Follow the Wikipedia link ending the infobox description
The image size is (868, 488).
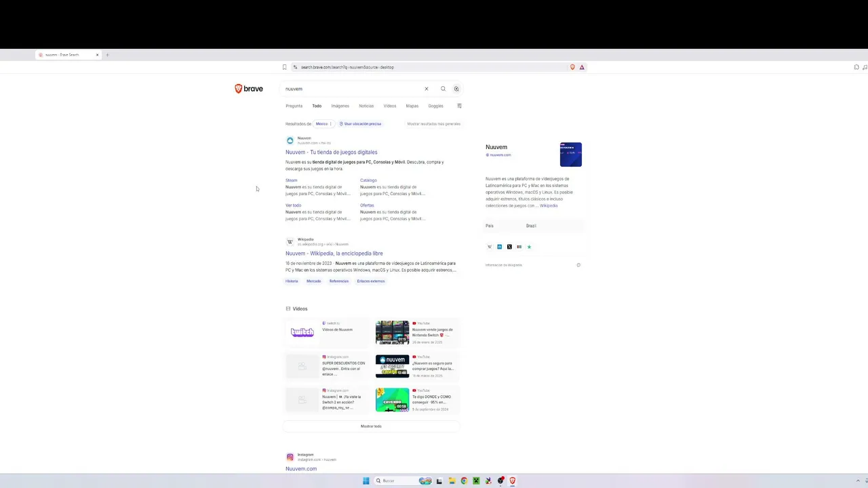549,206
